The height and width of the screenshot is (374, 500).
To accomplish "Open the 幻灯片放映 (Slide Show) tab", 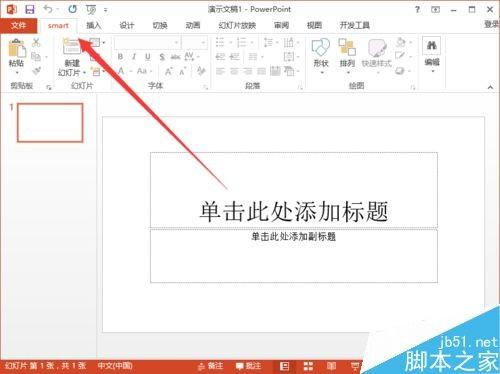I will click(237, 25).
